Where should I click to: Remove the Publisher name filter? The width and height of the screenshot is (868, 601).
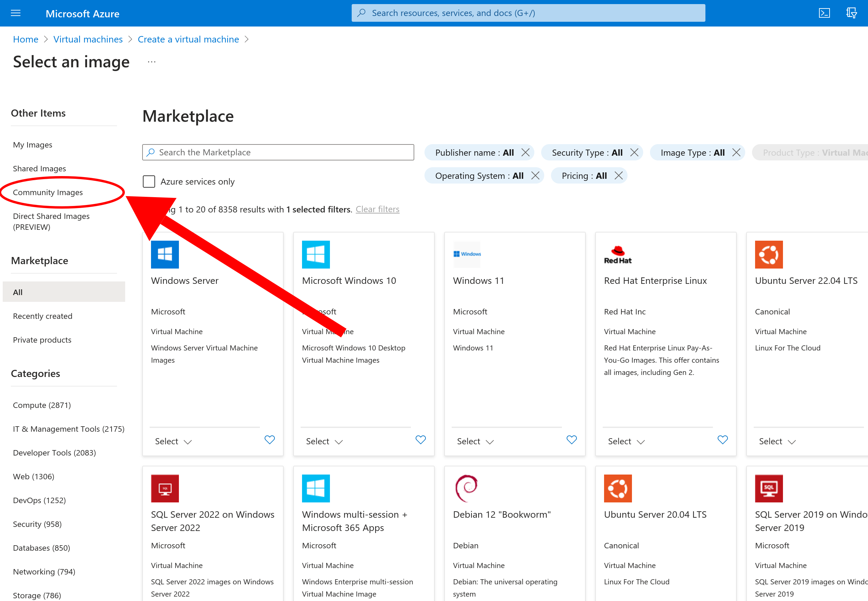point(525,153)
